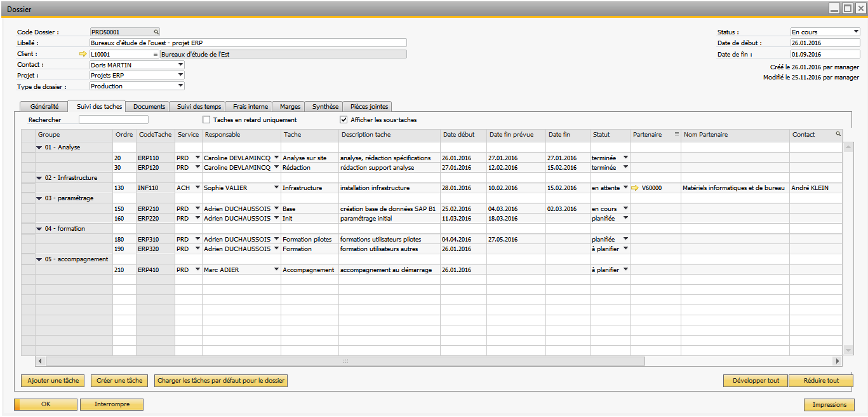Click Ajouter une tâche button
The width and height of the screenshot is (868, 417).
[53, 381]
